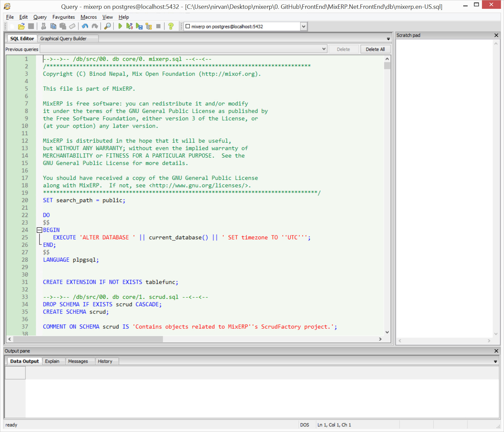Click the editor horizontal scrollbar thumb
Viewport: 504px width, 432px height.
click(x=88, y=339)
